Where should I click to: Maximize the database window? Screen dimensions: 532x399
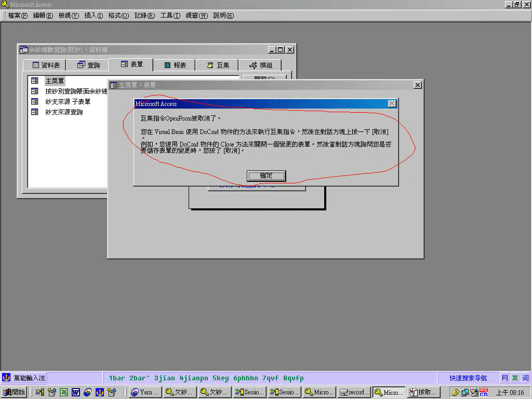(x=281, y=50)
